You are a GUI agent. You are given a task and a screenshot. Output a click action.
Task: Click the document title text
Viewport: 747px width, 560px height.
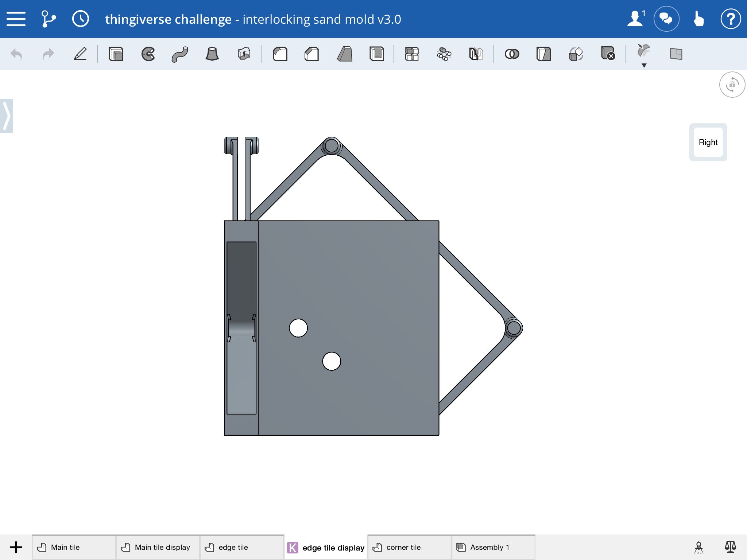[x=253, y=19]
